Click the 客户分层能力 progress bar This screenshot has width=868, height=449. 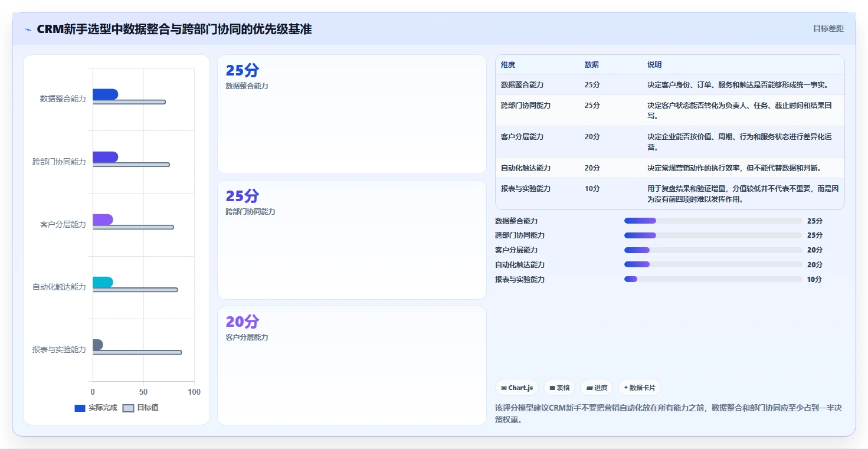[x=713, y=250]
